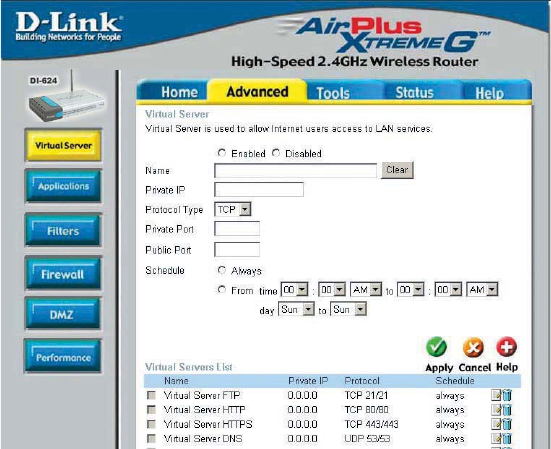Check the Virtual Server FTP checkbox
Screen dimensions: 551x449
coord(151,395)
